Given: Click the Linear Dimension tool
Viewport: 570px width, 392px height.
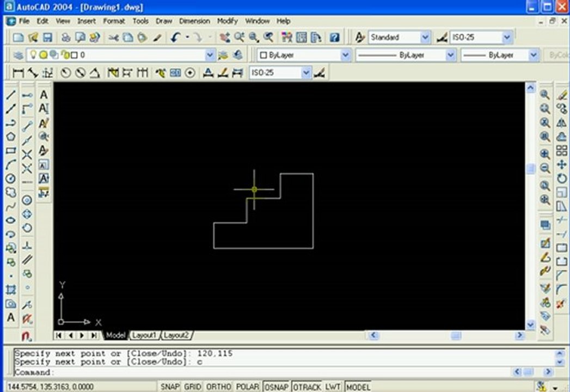Looking at the screenshot, I should (x=18, y=73).
